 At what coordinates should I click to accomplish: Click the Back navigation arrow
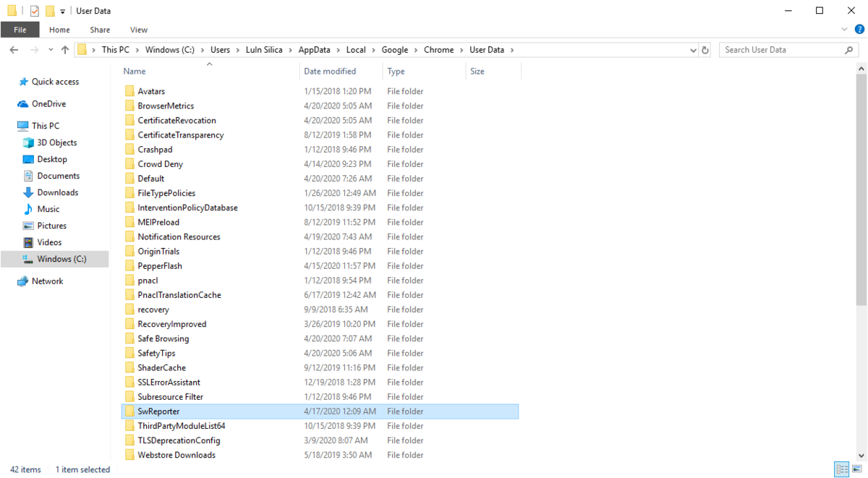(14, 50)
